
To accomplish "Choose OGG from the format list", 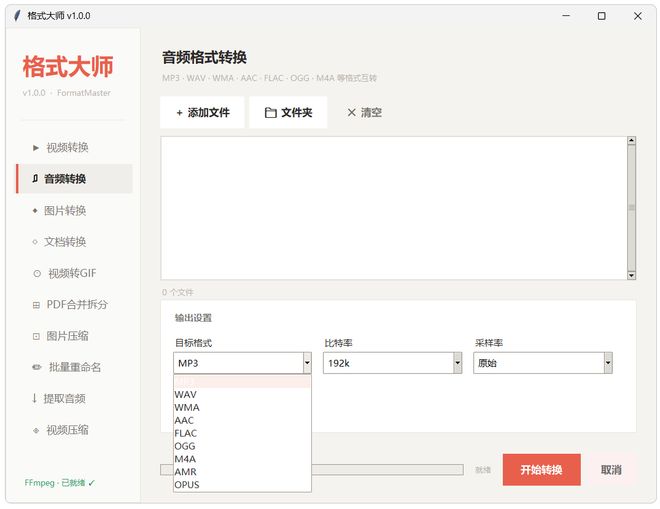I will [x=242, y=446].
